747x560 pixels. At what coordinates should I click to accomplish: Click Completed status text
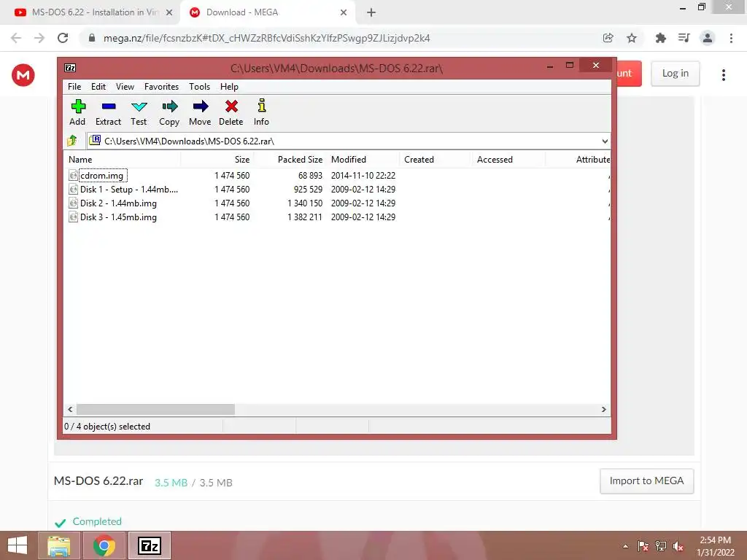[x=97, y=521]
